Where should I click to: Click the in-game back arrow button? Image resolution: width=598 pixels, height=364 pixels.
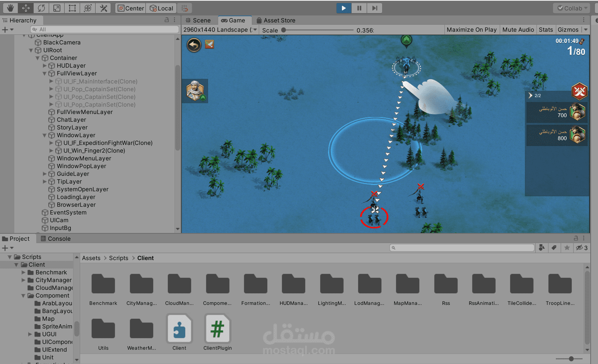pyautogui.click(x=194, y=45)
